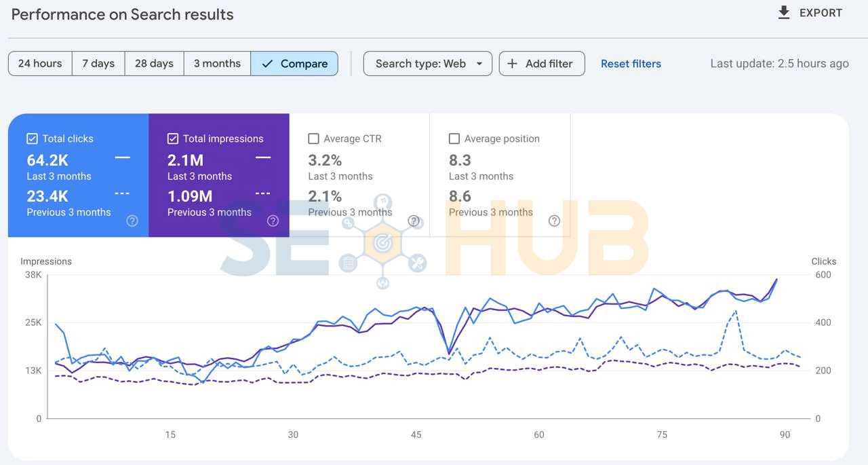Select the 24 hours date range
The width and height of the screenshot is (868, 465).
(x=40, y=64)
